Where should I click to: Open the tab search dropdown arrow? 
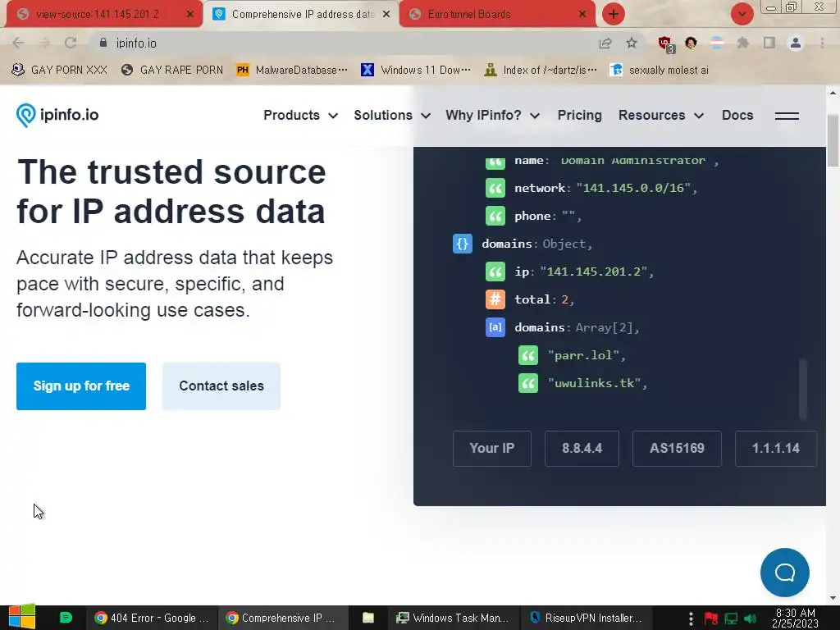[x=742, y=14]
